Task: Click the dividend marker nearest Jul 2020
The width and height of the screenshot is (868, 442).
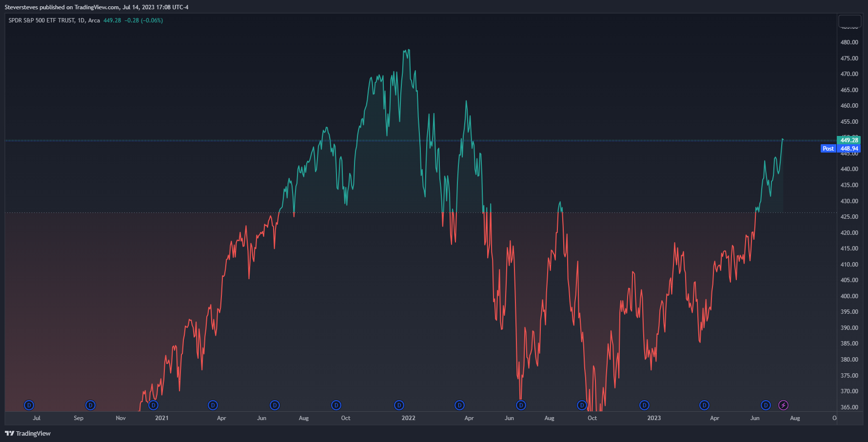Action: pos(29,405)
